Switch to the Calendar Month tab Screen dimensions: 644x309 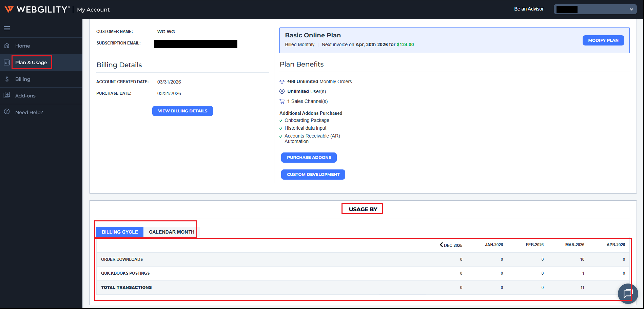[x=171, y=232]
